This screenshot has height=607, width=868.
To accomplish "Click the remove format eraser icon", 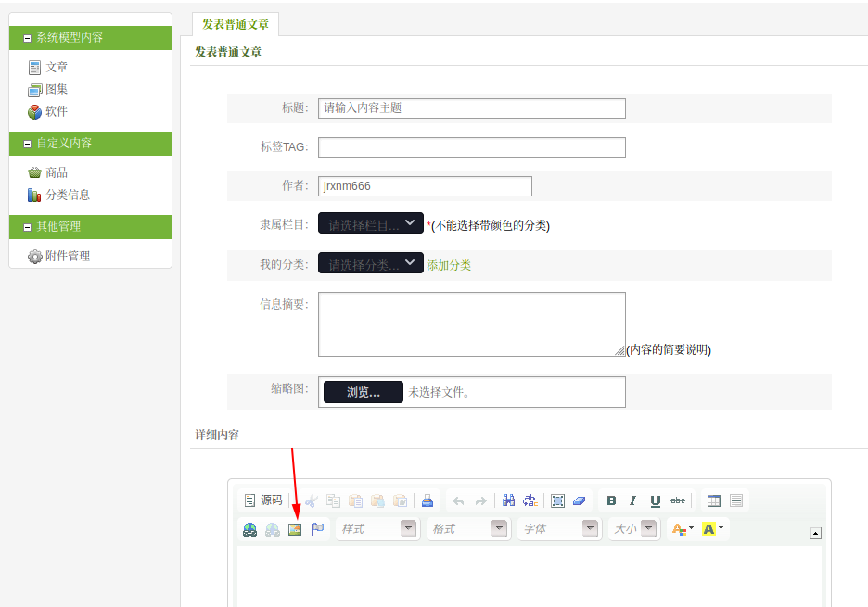I will tap(579, 500).
